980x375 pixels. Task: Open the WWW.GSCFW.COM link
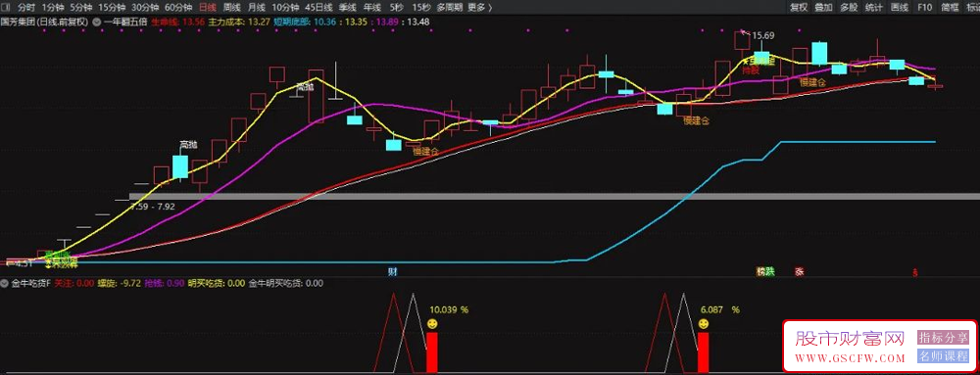(850, 358)
